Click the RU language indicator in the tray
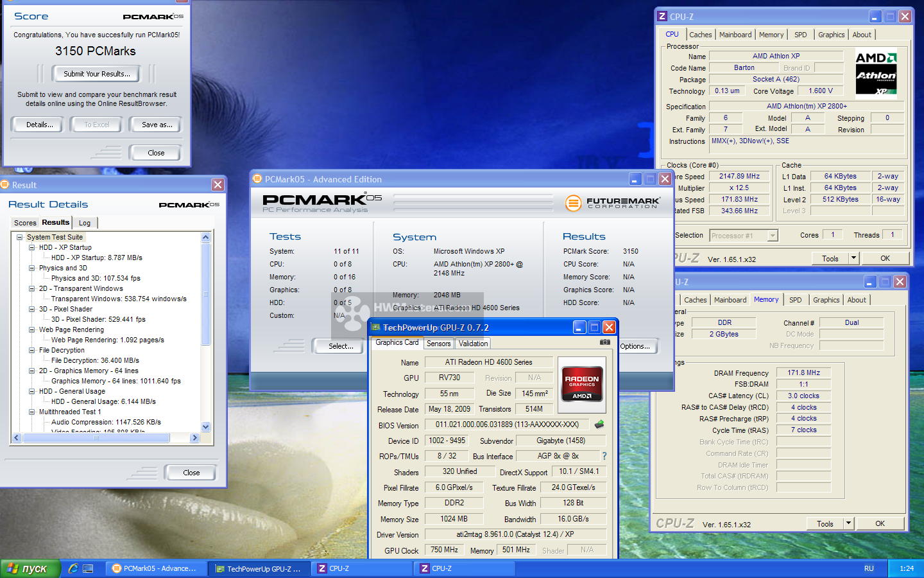Image resolution: width=924 pixels, height=578 pixels. 869,568
